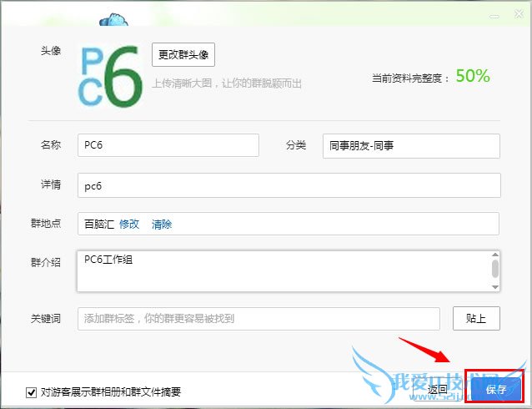The image size is (532, 409).
Task: Click the 百脑汇 location text
Action: click(99, 224)
